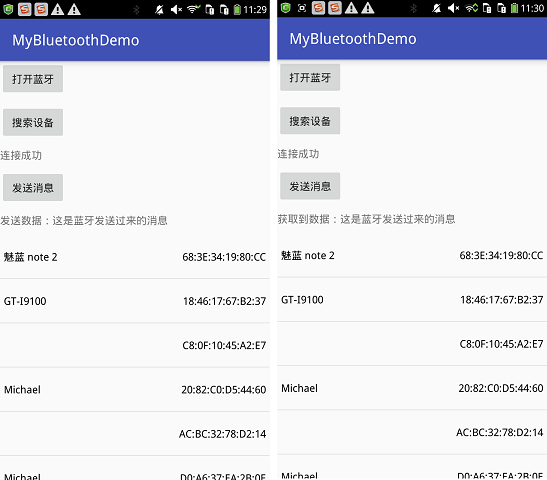
Task: Select GT-I9100 device in right list
Action: tap(412, 300)
